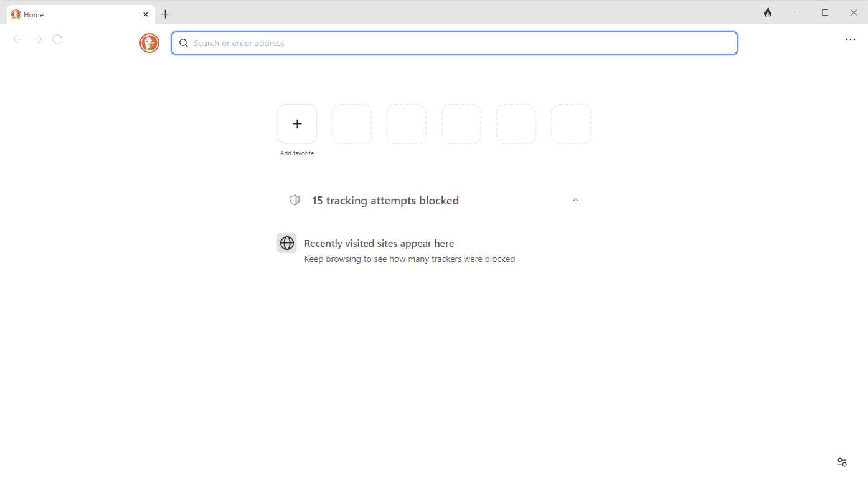This screenshot has height=488, width=868.
Task: Go back with the back arrow
Action: point(17,39)
